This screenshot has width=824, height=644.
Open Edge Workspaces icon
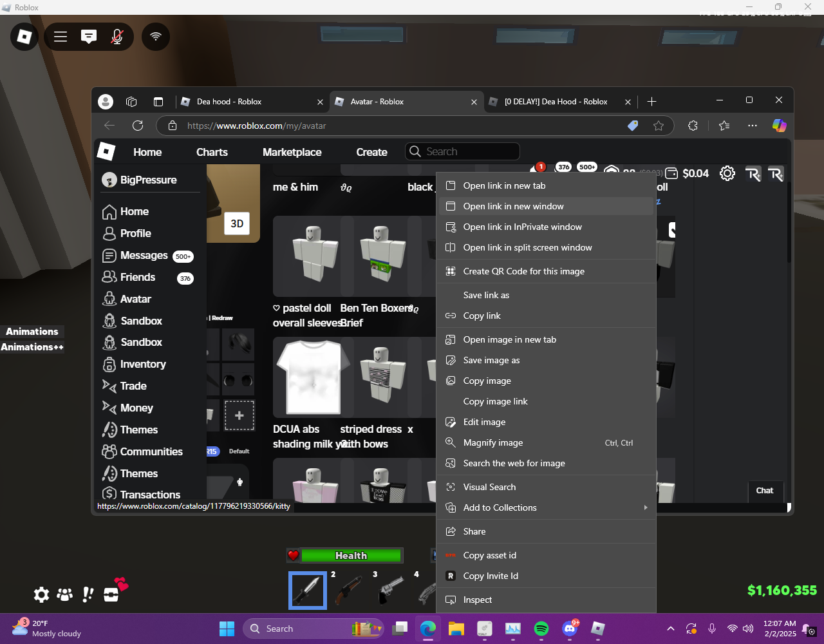(x=131, y=102)
